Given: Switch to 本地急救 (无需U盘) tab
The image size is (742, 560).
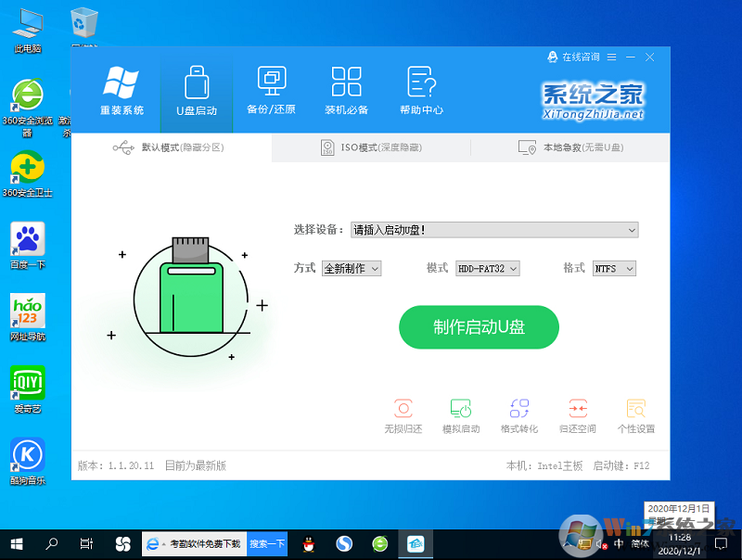Looking at the screenshot, I should (x=567, y=147).
